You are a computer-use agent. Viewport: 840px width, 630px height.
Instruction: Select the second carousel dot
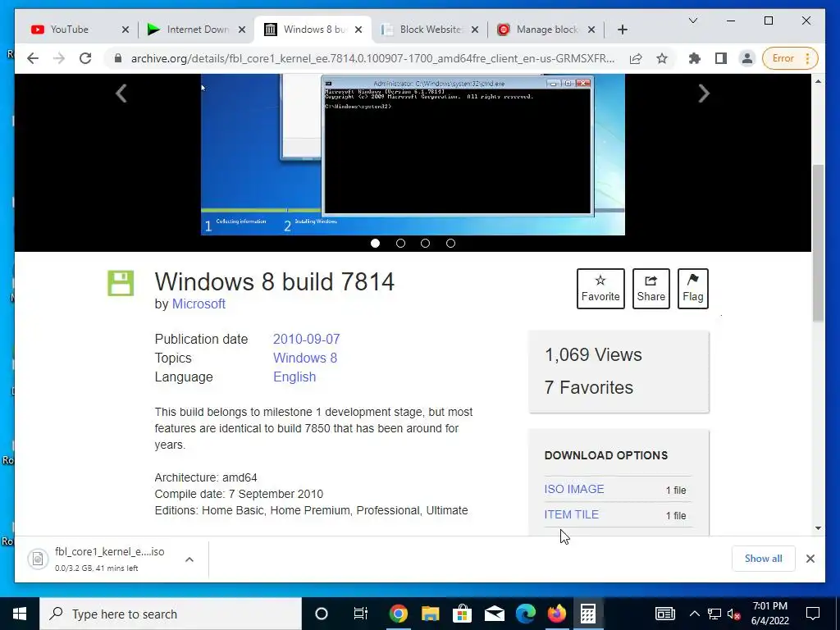[x=400, y=243]
